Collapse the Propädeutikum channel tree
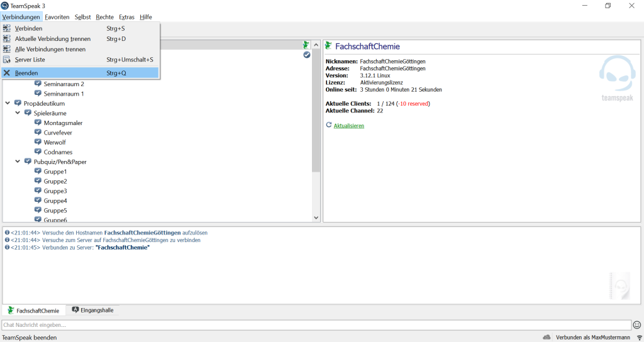The height and width of the screenshot is (342, 644). (8, 104)
